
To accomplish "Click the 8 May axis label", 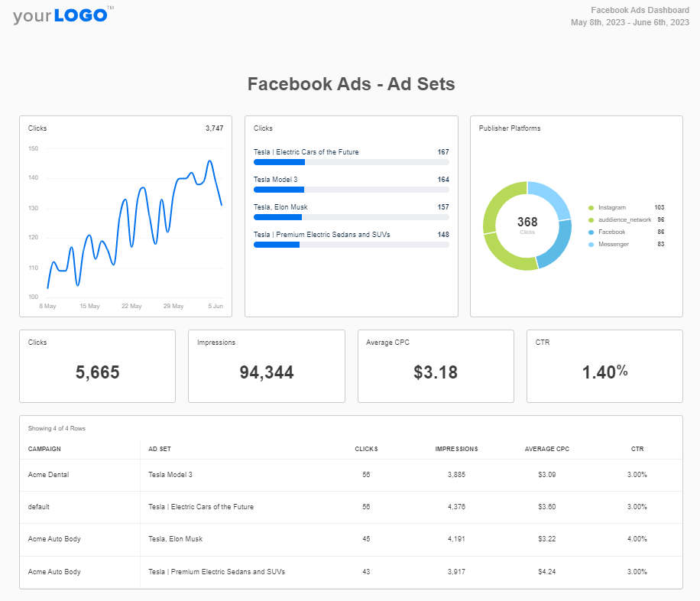I will 47,306.
